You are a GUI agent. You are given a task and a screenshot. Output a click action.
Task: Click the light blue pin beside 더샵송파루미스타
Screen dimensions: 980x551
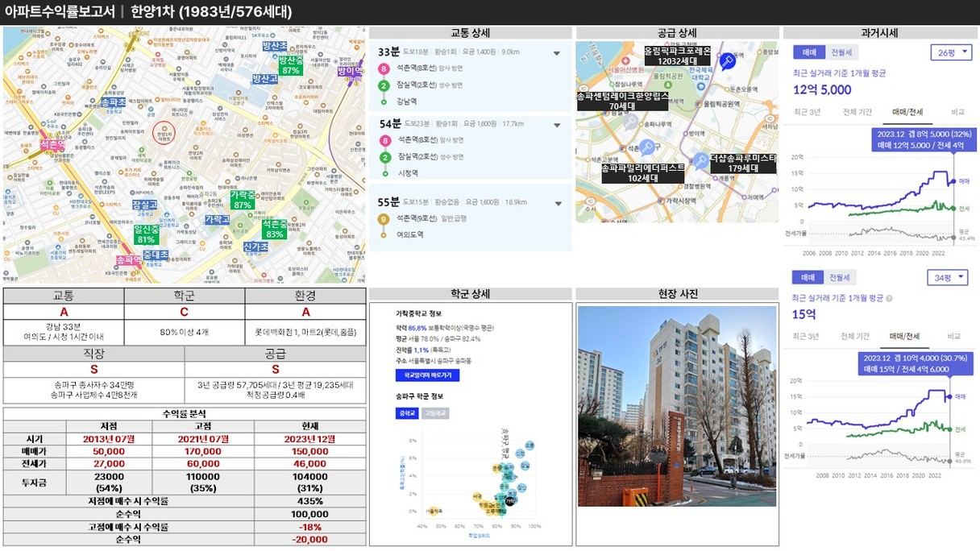(703, 161)
